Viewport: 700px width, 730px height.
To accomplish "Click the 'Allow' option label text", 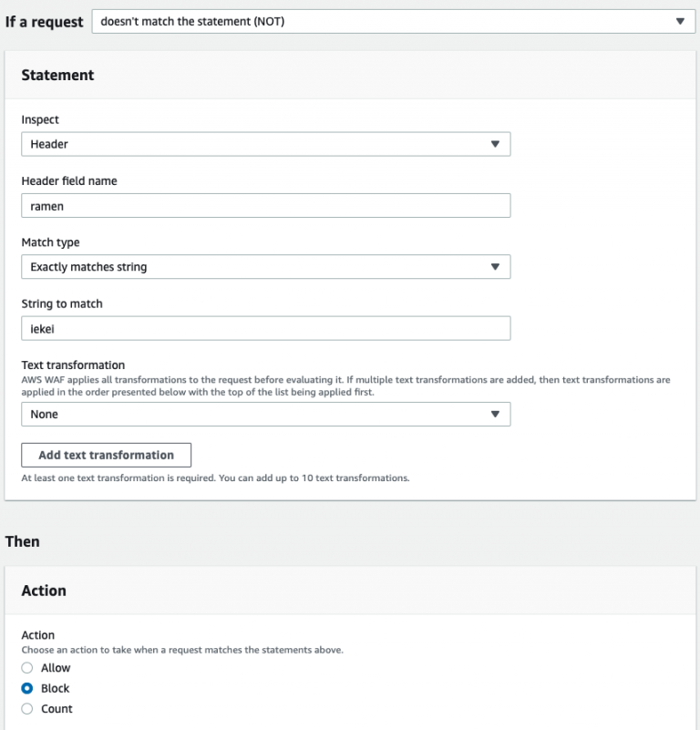I will (56, 668).
